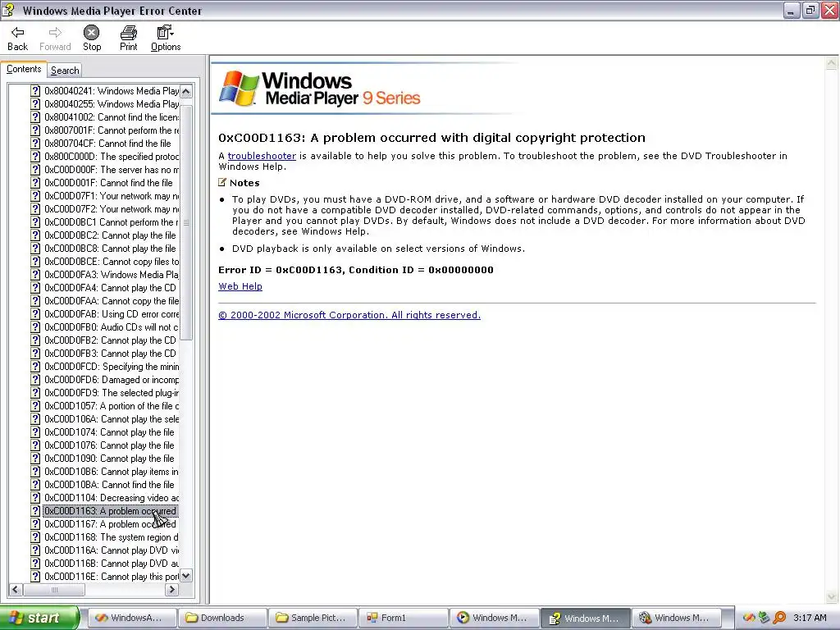Open 0xC00D1090: Cannot play the file
Viewport: 840px width, 630px height.
click(109, 459)
